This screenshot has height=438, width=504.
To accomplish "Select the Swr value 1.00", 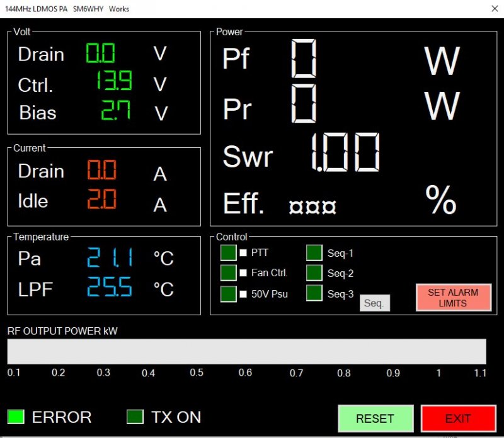I will point(345,152).
